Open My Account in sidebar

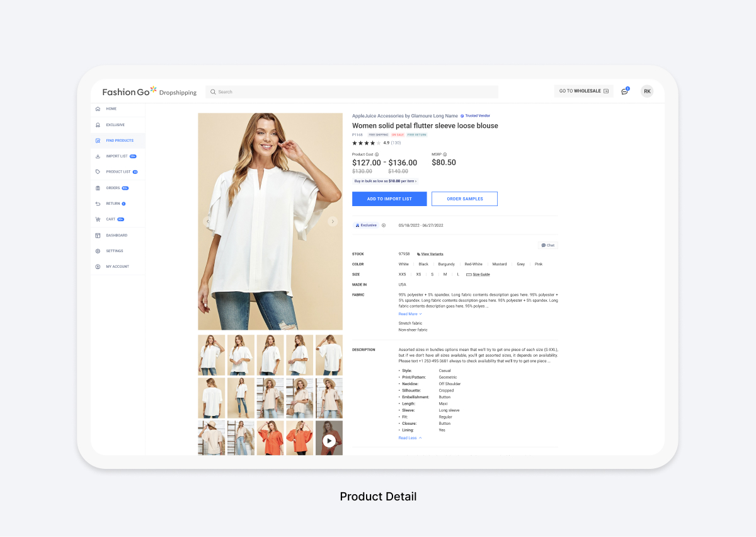[117, 267]
